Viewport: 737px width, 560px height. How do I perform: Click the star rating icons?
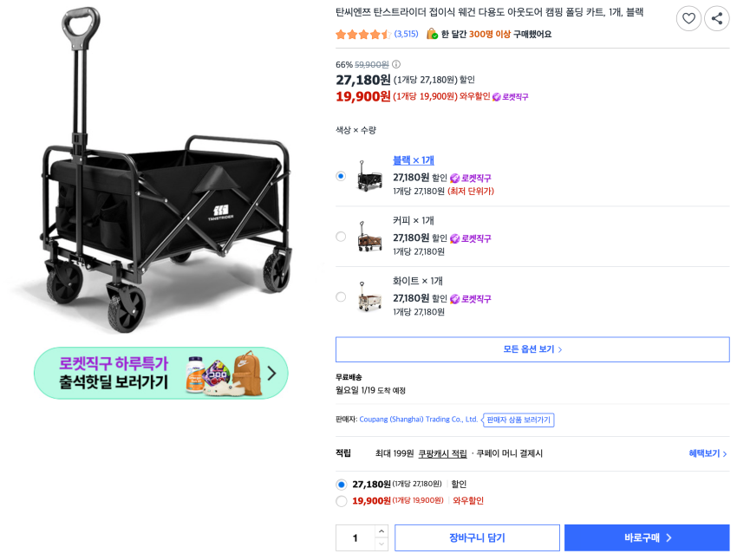click(x=362, y=35)
